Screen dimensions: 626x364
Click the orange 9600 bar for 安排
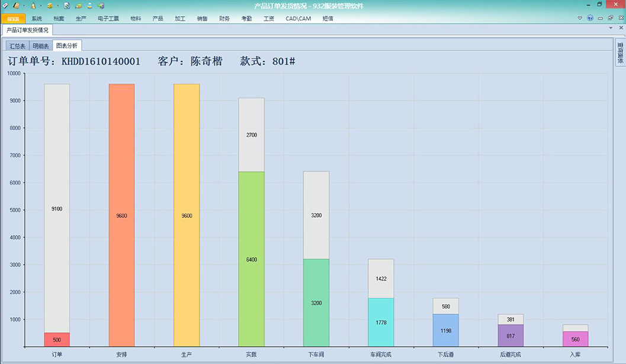pos(121,215)
